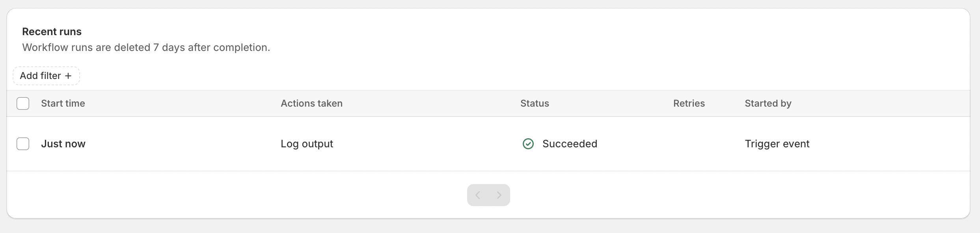
Task: Click the Succeeded status text
Action: click(x=570, y=144)
